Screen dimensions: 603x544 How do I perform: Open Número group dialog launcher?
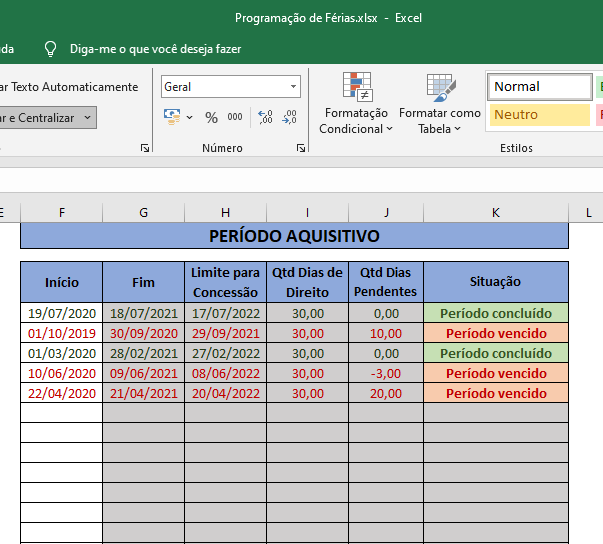click(x=301, y=148)
